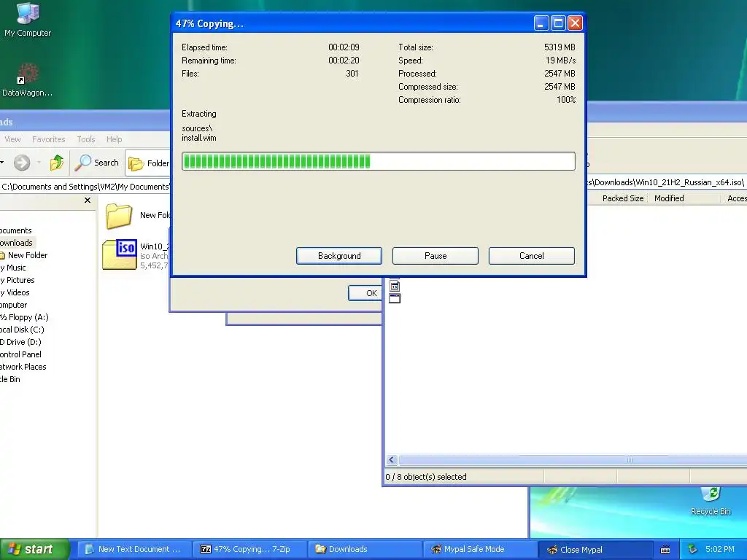The height and width of the screenshot is (560, 747).
Task: Open the Recycle Bin on desktop
Action: click(x=711, y=501)
